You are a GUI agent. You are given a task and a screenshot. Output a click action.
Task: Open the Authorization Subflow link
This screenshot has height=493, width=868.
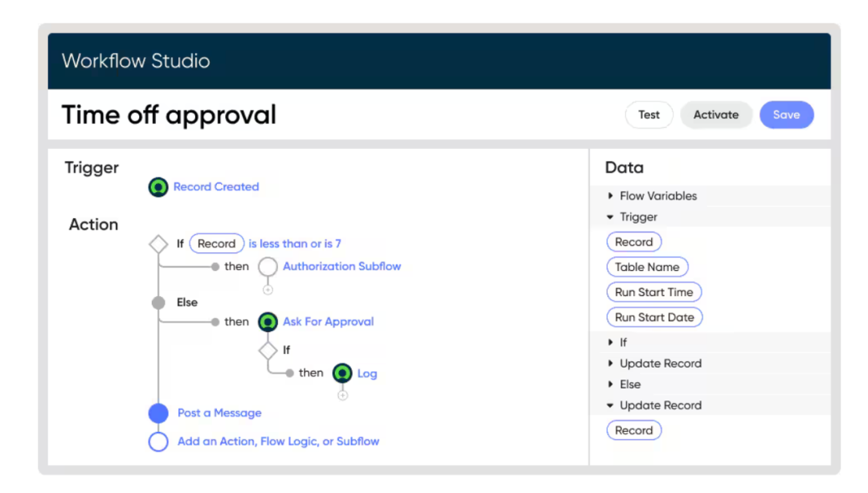(342, 266)
